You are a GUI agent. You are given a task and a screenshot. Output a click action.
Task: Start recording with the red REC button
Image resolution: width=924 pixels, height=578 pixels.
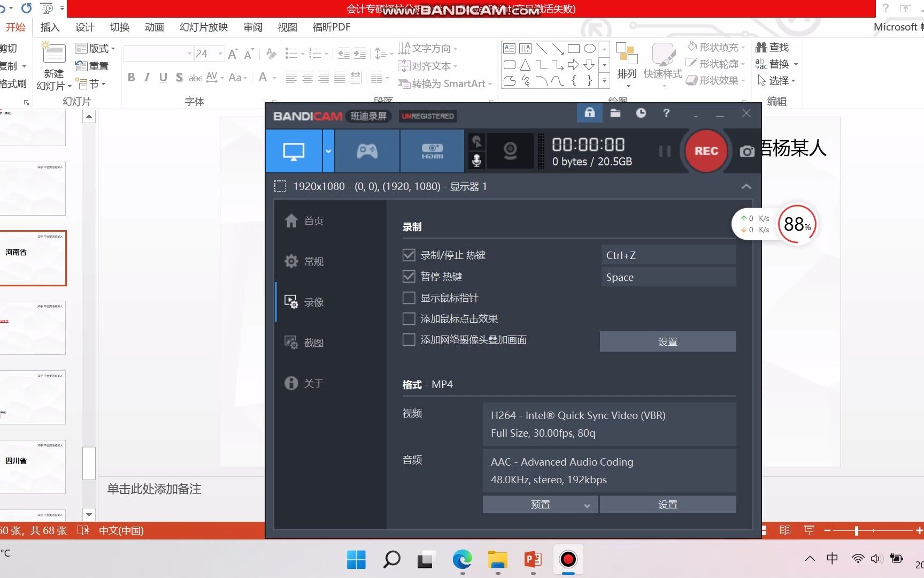(706, 151)
